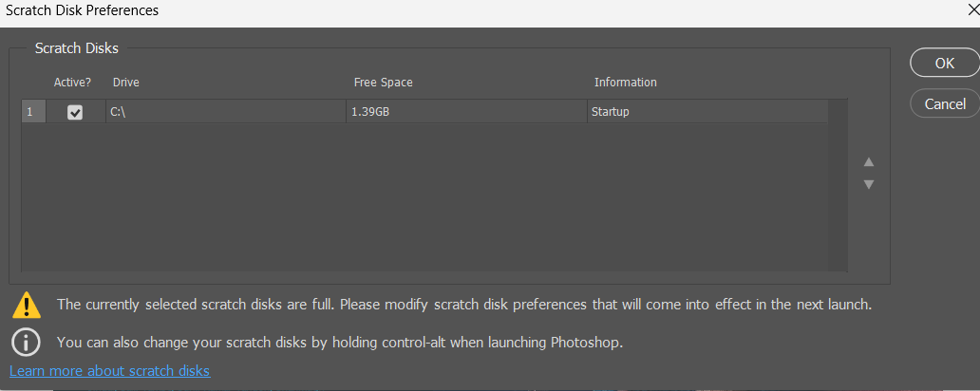Click the control-alt launch tip text
The image size is (980, 391).
pyautogui.click(x=339, y=342)
